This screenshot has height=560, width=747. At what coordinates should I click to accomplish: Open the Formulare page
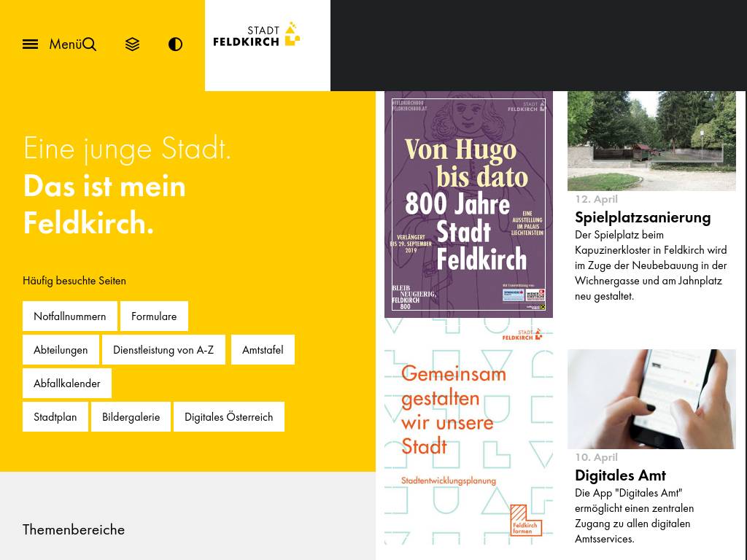(x=154, y=316)
